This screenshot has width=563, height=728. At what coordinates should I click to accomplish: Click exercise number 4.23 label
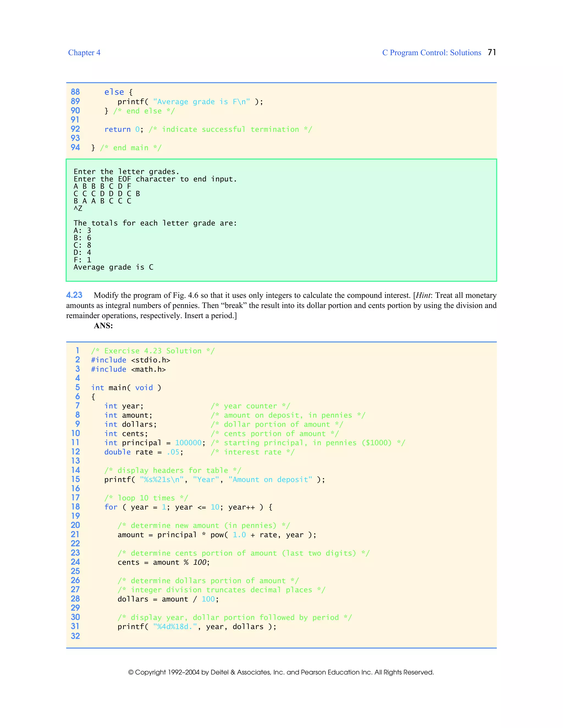(74, 295)
